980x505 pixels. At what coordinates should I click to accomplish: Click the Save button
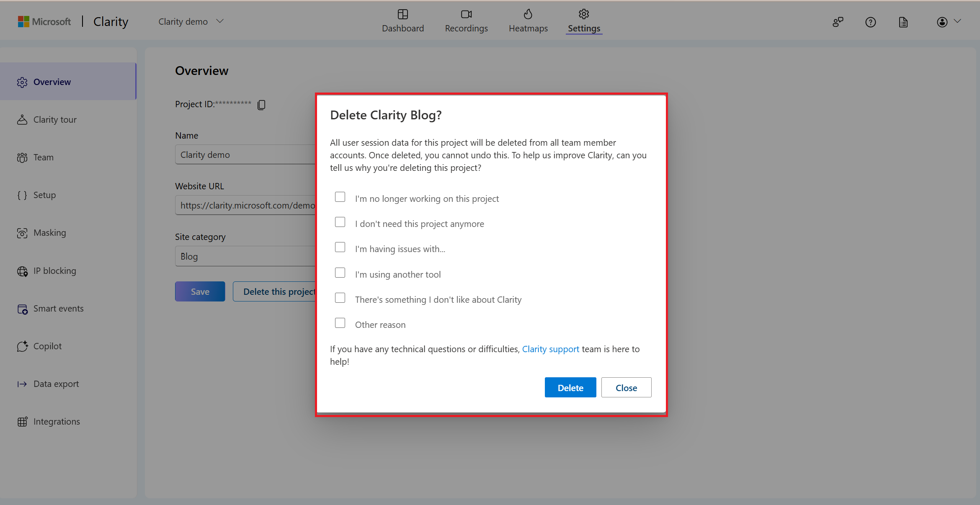[200, 291]
